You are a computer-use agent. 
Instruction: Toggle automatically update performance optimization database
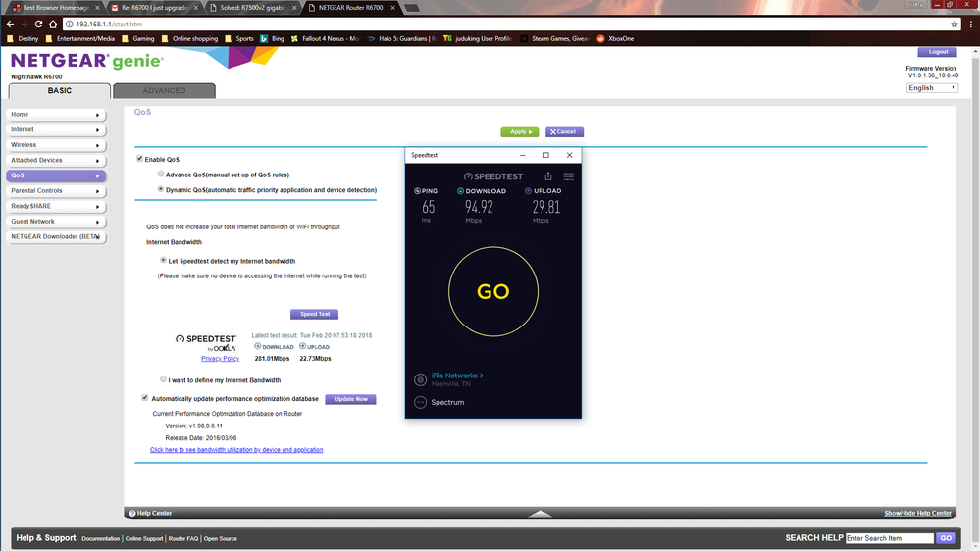coord(145,398)
